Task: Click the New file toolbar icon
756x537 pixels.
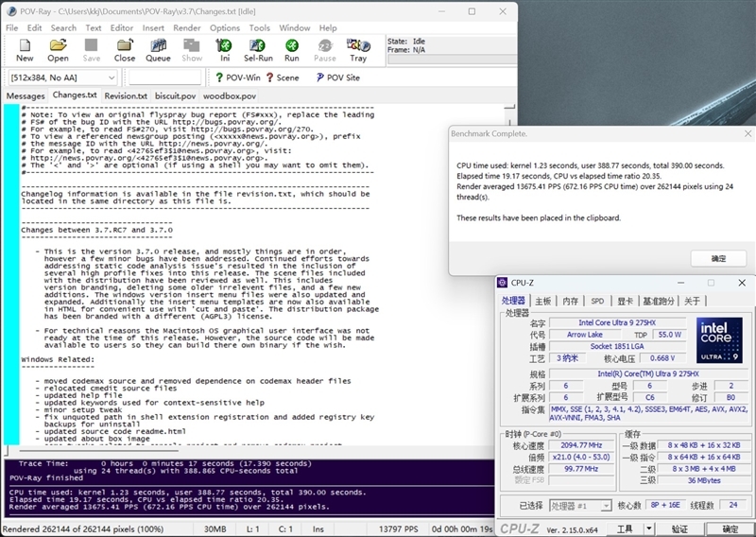Action: click(x=25, y=50)
